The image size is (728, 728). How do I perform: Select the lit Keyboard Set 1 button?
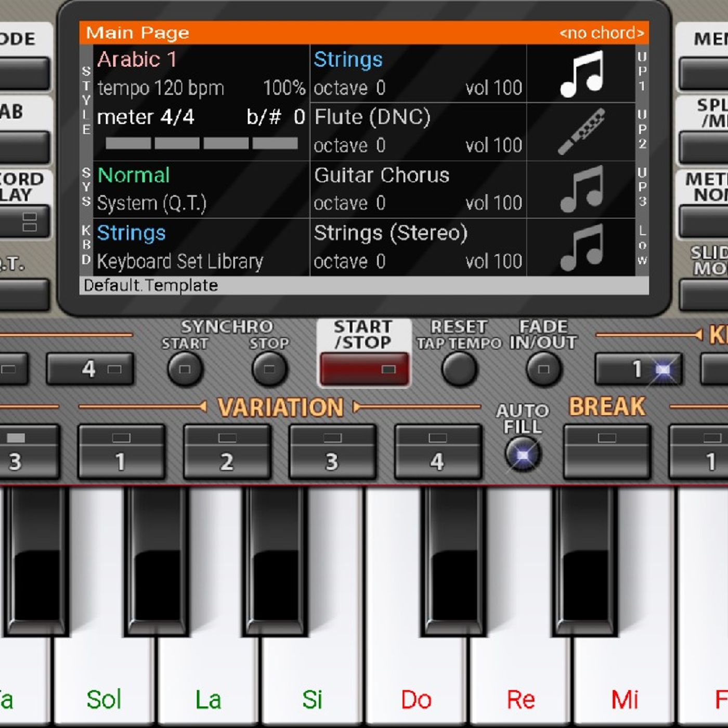coord(639,369)
